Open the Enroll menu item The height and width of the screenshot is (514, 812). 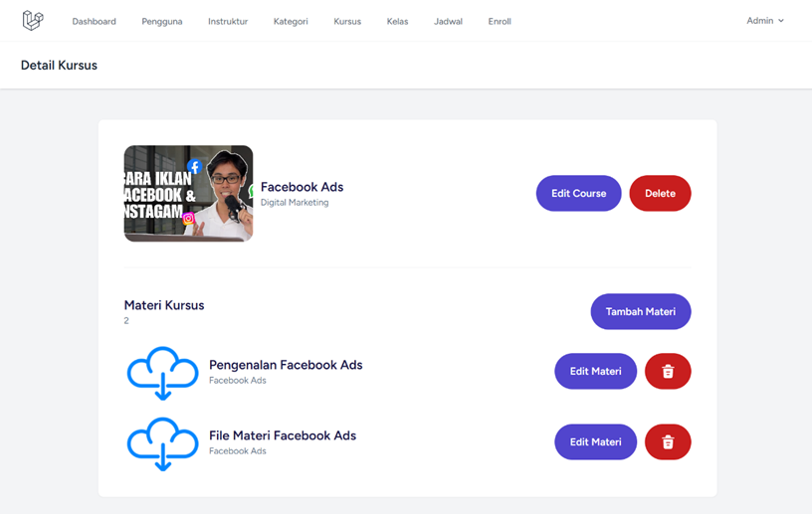[500, 21]
